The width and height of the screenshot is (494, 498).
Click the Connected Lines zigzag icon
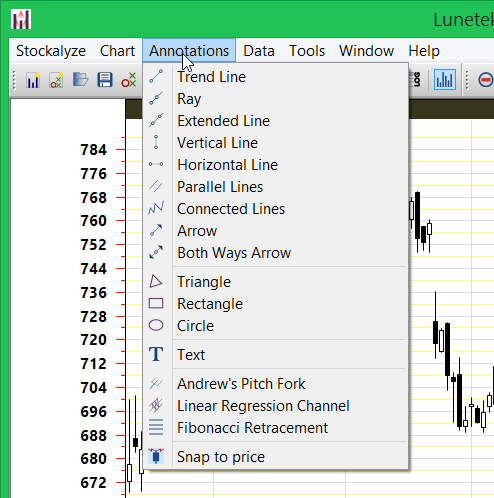(156, 208)
